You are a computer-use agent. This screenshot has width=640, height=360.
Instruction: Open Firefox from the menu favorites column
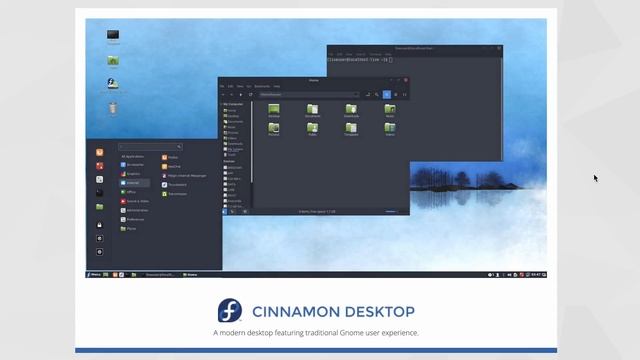100,152
